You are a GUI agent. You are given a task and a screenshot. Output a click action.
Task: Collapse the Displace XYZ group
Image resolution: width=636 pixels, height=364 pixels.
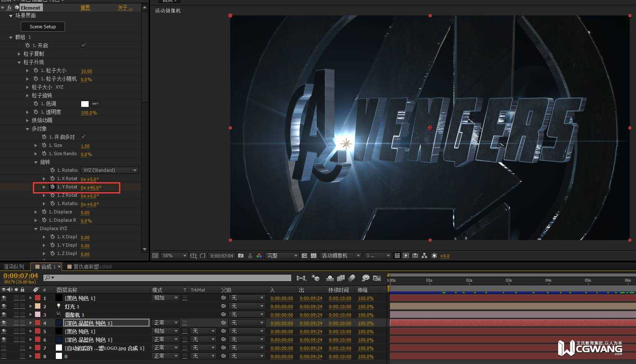[36, 228]
